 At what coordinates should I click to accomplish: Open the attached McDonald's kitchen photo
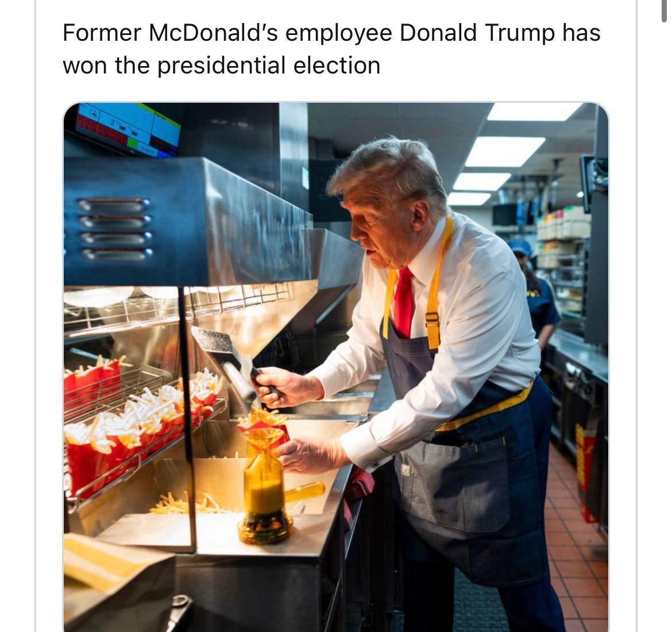pyautogui.click(x=336, y=367)
